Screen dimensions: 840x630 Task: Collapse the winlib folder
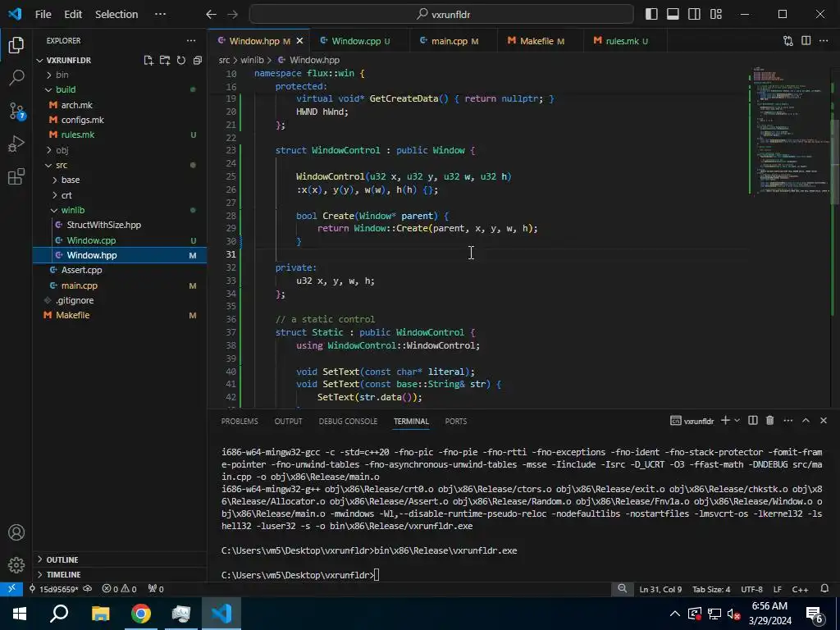[x=120, y=210]
